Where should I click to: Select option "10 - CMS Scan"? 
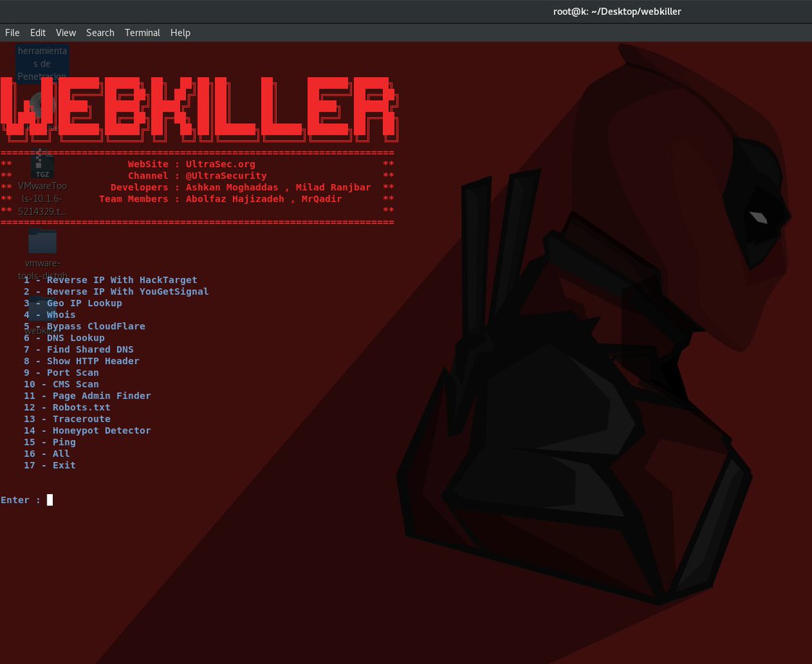point(61,384)
